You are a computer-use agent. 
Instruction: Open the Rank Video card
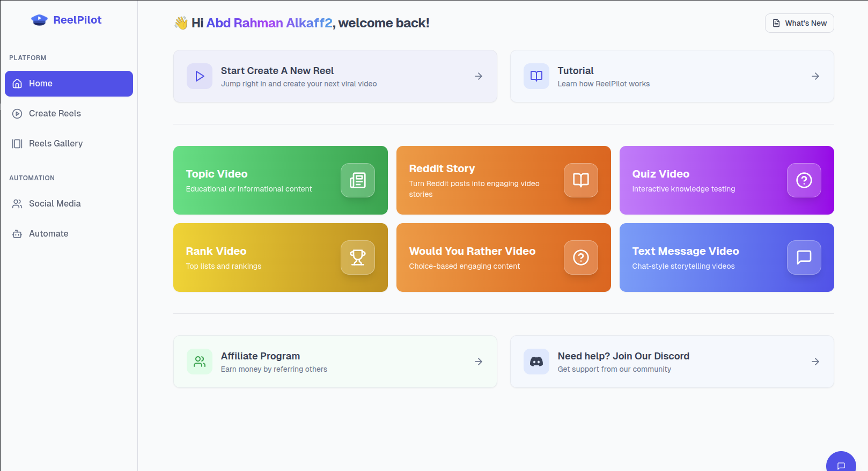[x=281, y=257]
